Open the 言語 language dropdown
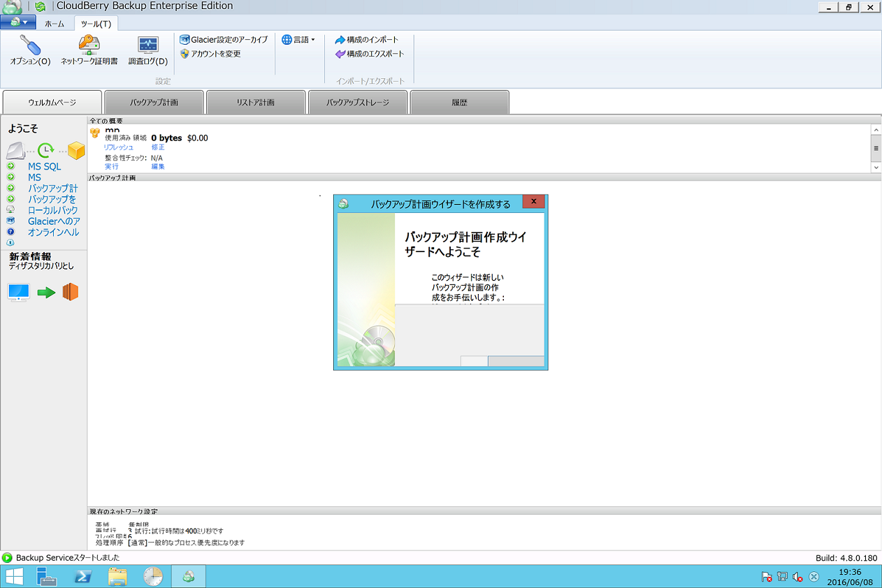 [x=298, y=40]
